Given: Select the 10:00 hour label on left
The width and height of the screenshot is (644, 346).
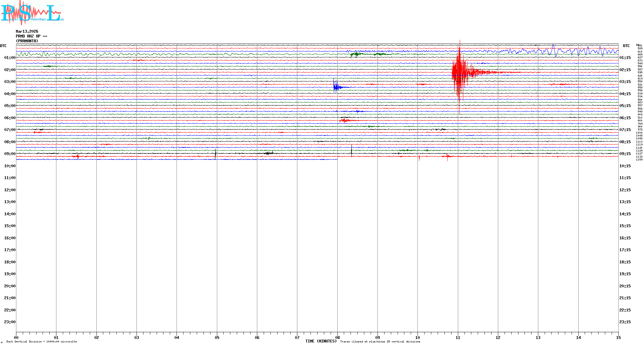Looking at the screenshot, I should point(10,166).
